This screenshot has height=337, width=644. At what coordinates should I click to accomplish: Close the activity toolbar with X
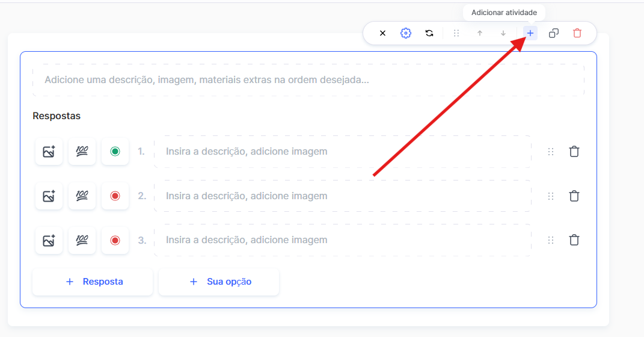pyautogui.click(x=382, y=33)
